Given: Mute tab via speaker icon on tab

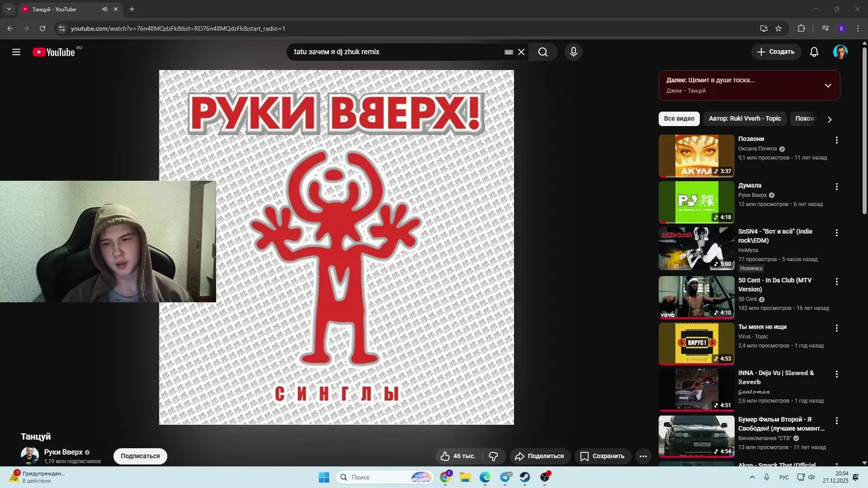Looking at the screenshot, I should (104, 9).
